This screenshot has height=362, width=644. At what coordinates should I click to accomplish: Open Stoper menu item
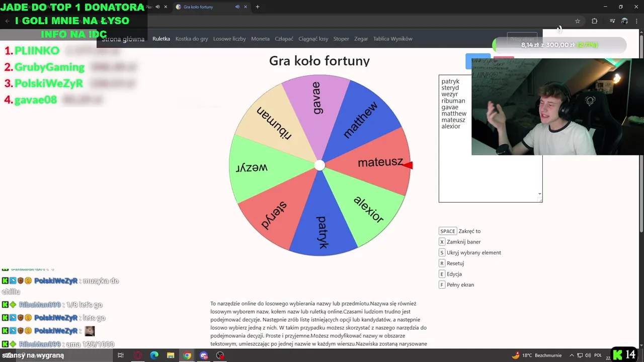click(341, 39)
